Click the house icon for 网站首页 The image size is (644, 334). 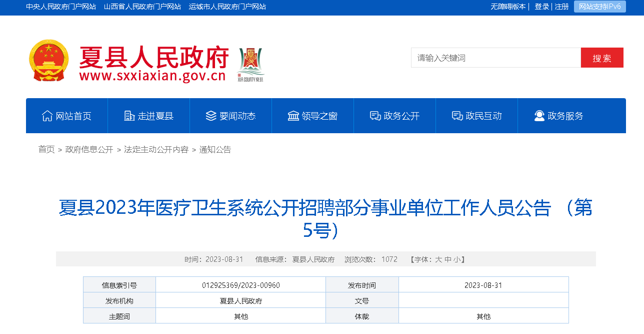click(47, 116)
